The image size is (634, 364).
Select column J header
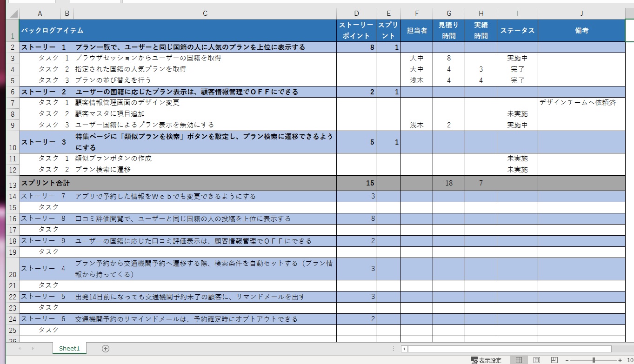(x=581, y=13)
